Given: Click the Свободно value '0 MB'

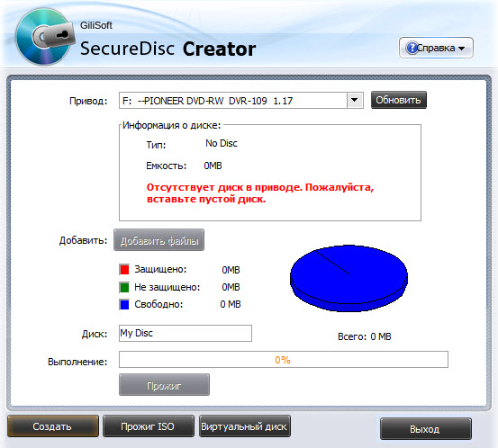Looking at the screenshot, I should (231, 304).
